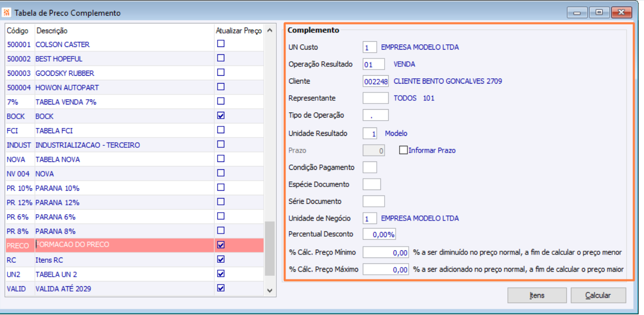
Task: Click the Cliente code field
Action: 375,81
